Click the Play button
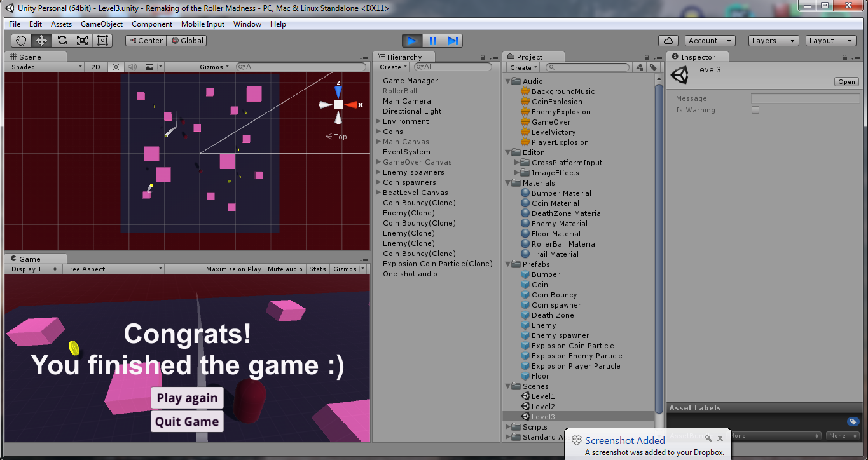Screen dimensions: 868x460 (412, 41)
